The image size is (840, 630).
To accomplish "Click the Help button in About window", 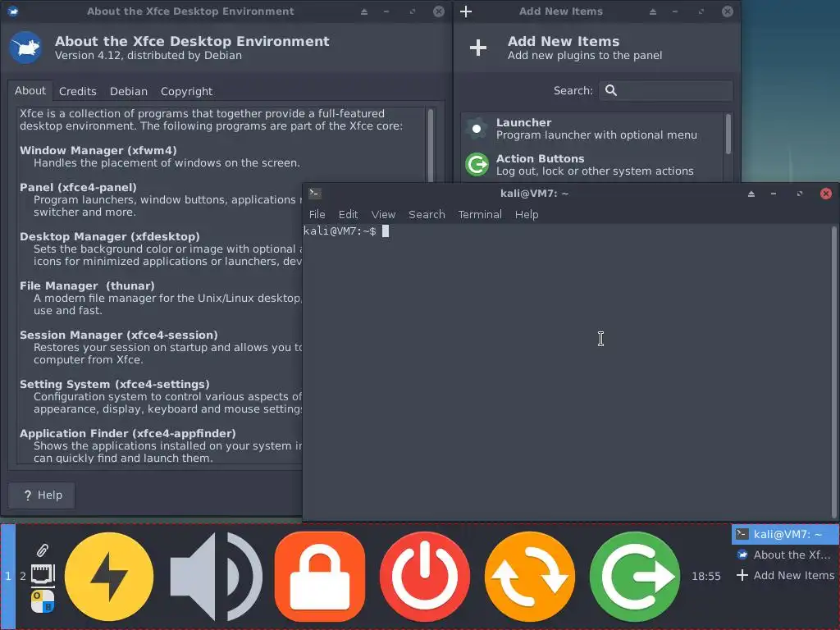I will [42, 495].
